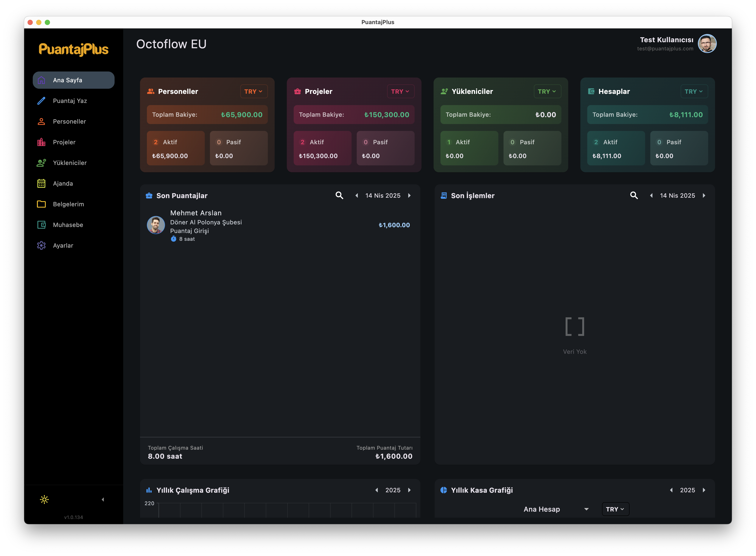Image resolution: width=756 pixels, height=556 pixels.
Task: Collapse the sidebar with the arrow toggle
Action: pos(103,500)
